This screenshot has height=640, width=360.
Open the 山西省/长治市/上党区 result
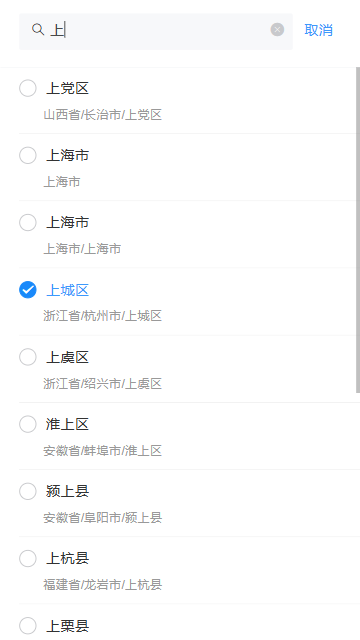point(102,115)
